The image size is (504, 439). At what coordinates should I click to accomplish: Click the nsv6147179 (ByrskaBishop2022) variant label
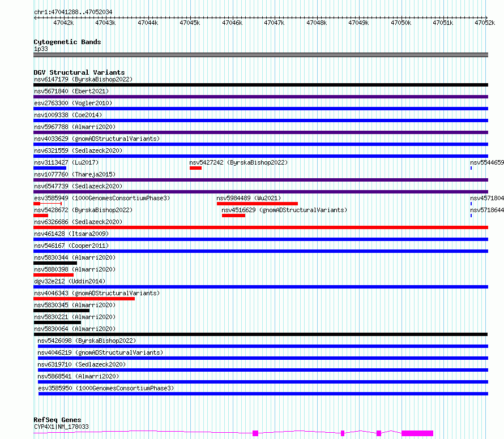83,79
